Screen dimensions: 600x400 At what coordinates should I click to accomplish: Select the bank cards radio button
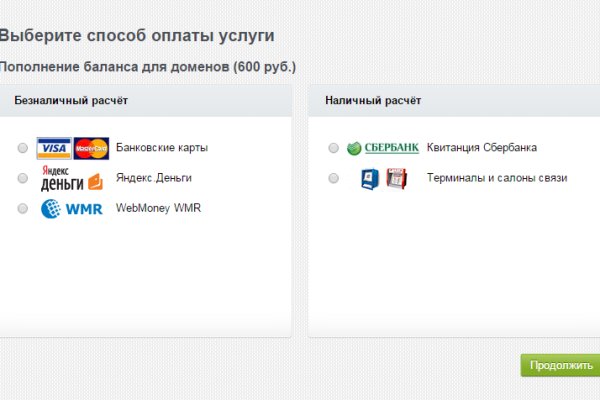(x=23, y=149)
